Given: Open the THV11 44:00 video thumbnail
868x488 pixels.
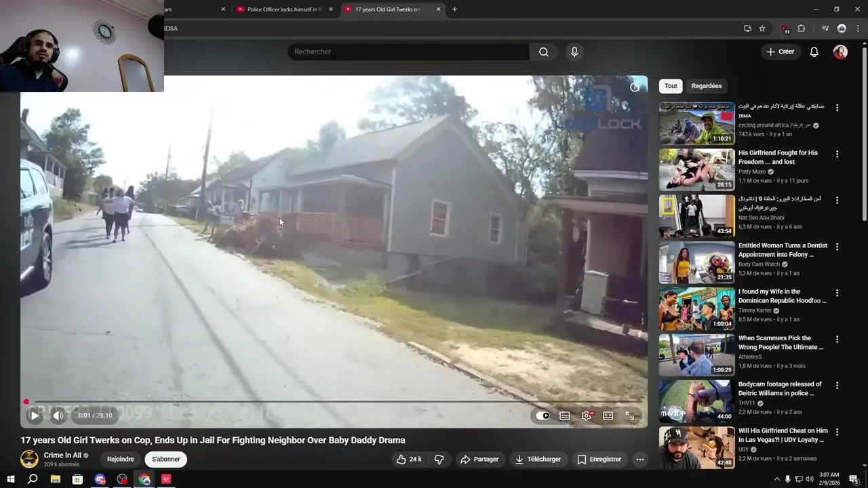Looking at the screenshot, I should coord(696,401).
